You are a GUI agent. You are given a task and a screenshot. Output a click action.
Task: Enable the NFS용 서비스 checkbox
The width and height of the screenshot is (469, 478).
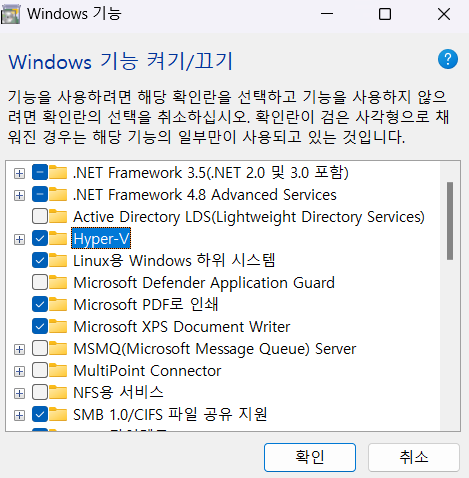[40, 393]
